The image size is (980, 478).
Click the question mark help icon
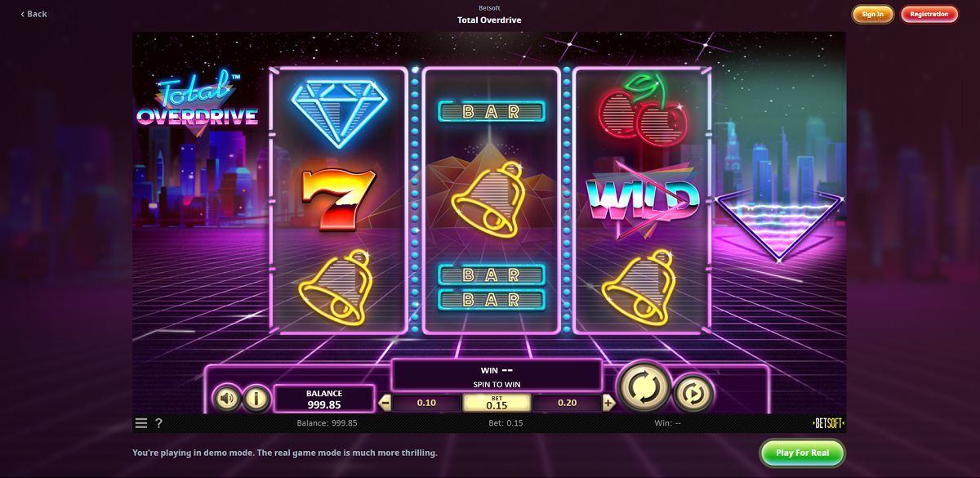[x=158, y=423]
